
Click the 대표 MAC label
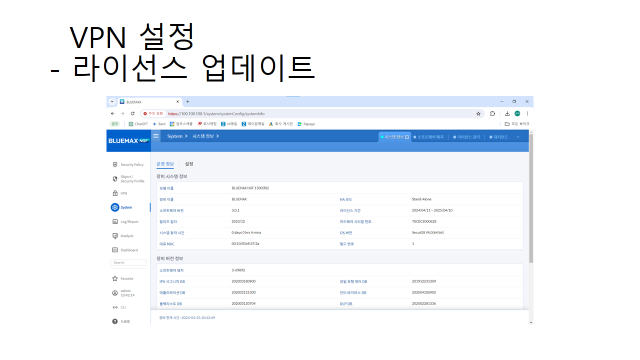pos(167,244)
